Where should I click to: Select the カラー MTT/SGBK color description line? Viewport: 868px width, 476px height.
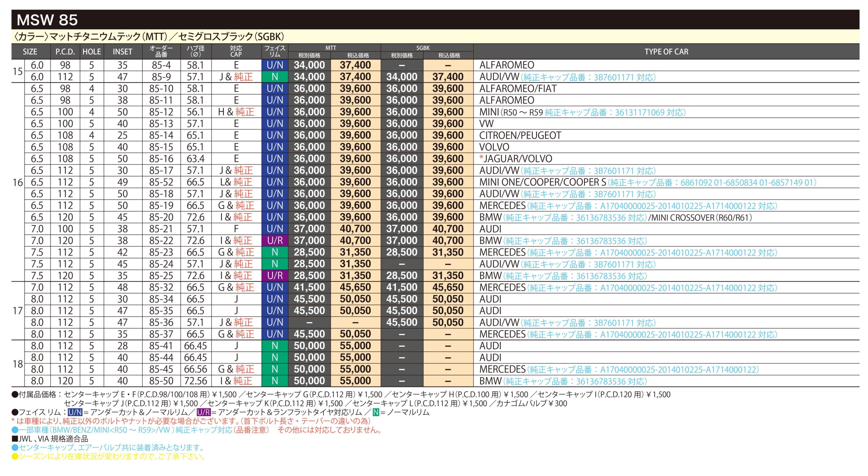point(149,37)
